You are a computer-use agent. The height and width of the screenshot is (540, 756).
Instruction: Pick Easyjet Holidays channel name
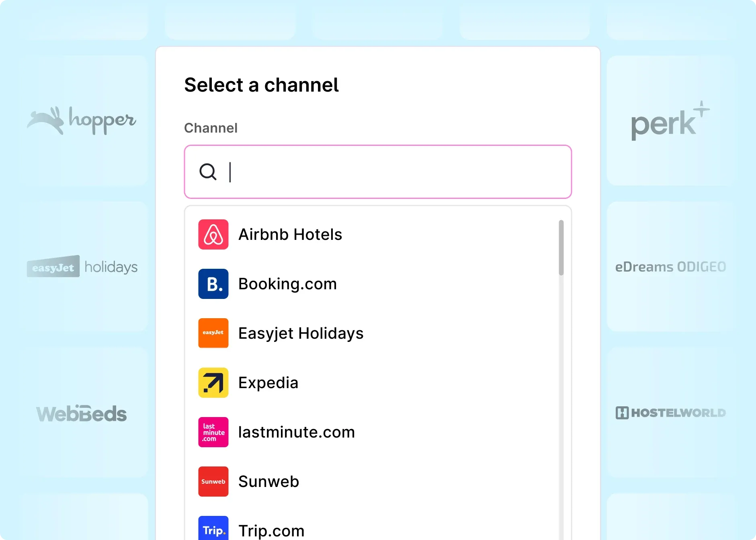(x=301, y=333)
